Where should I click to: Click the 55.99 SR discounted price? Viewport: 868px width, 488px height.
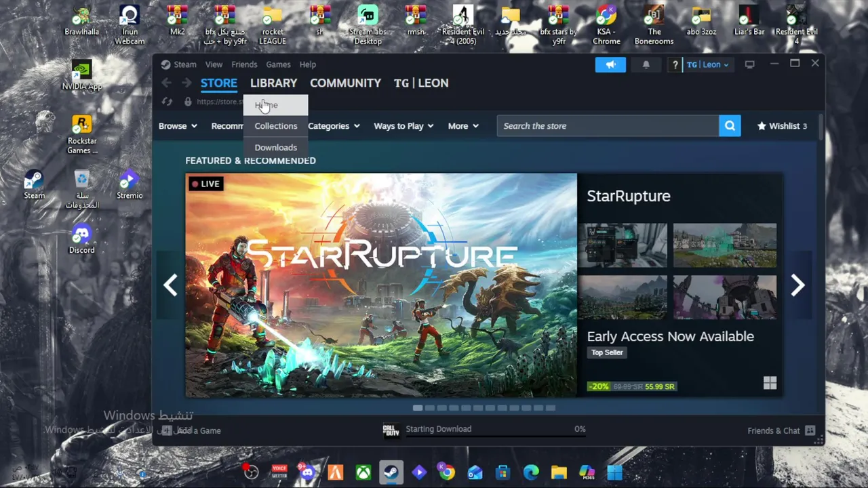pyautogui.click(x=660, y=386)
